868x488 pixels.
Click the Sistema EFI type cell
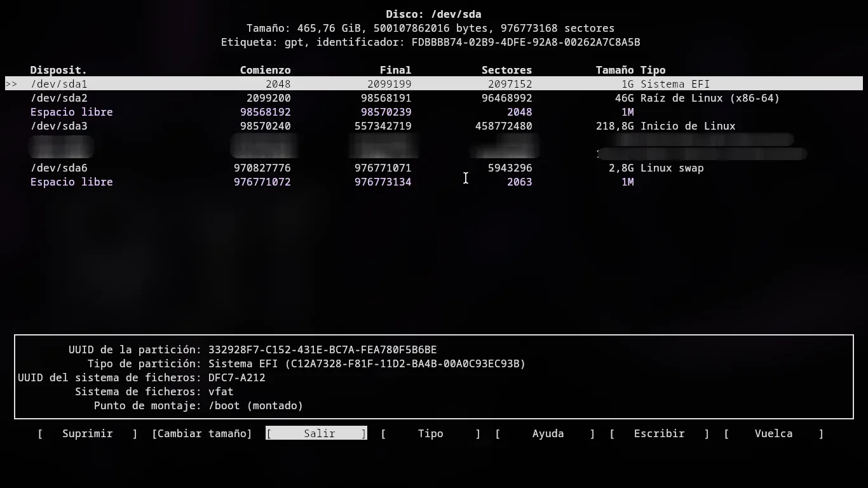(x=675, y=84)
